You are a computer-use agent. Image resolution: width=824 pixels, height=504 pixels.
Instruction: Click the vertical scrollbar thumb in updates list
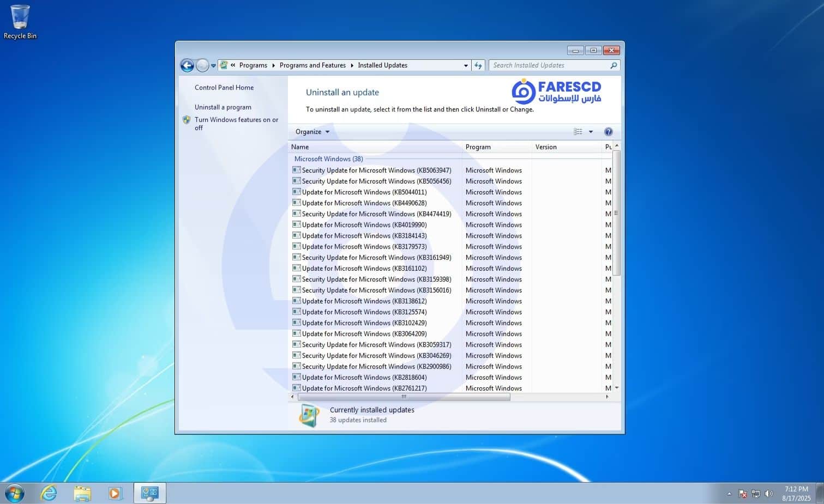coord(617,213)
